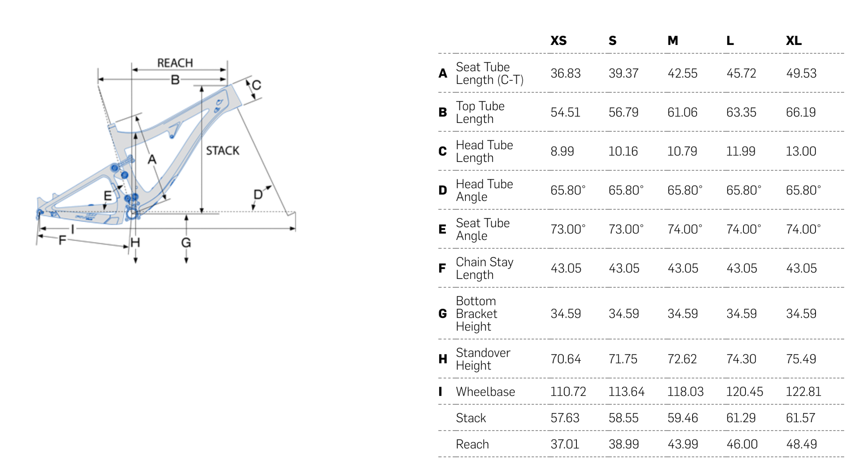The height and width of the screenshot is (462, 868).
Task: Click the Reach row label in the table
Action: 472,444
